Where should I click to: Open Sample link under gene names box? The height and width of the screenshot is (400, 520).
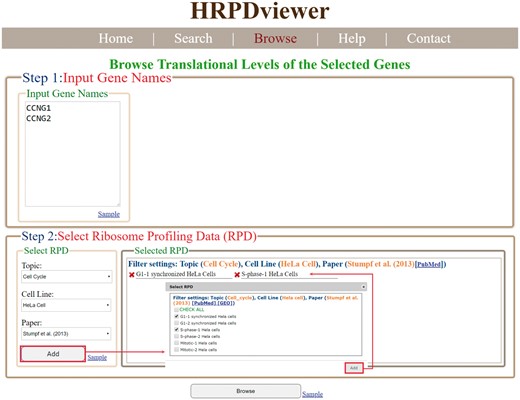(109, 214)
